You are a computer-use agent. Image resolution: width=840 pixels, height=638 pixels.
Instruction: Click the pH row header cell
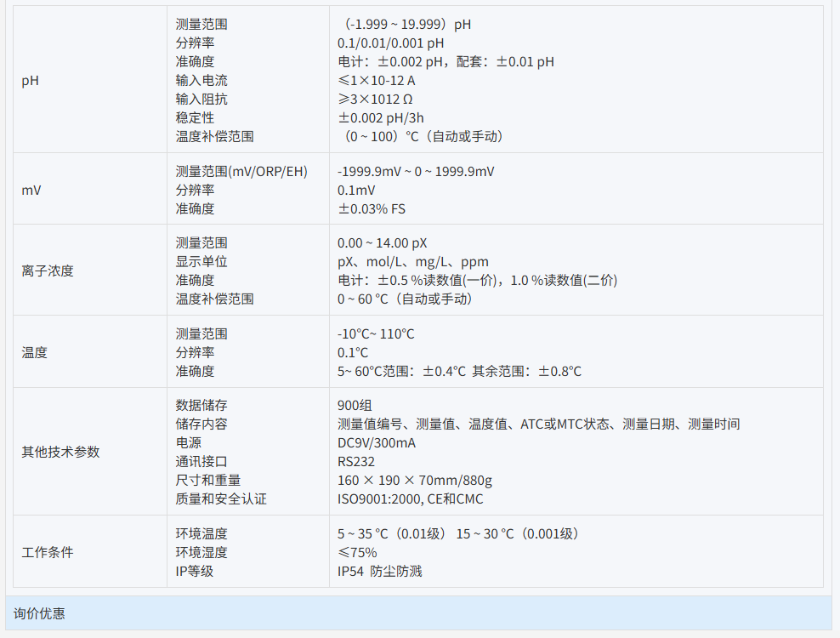point(30,81)
